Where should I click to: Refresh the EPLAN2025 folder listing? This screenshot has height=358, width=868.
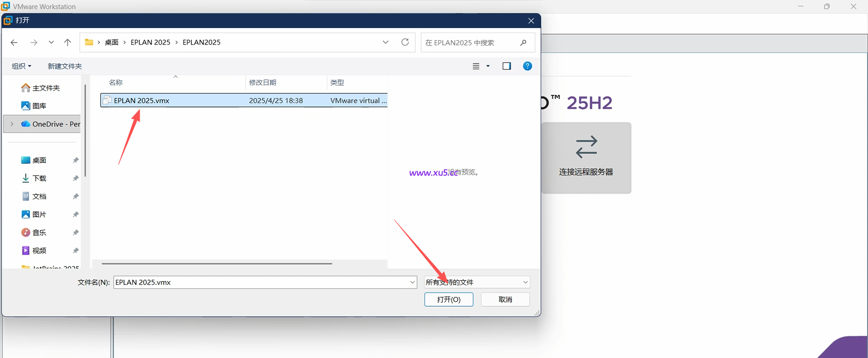(x=405, y=42)
